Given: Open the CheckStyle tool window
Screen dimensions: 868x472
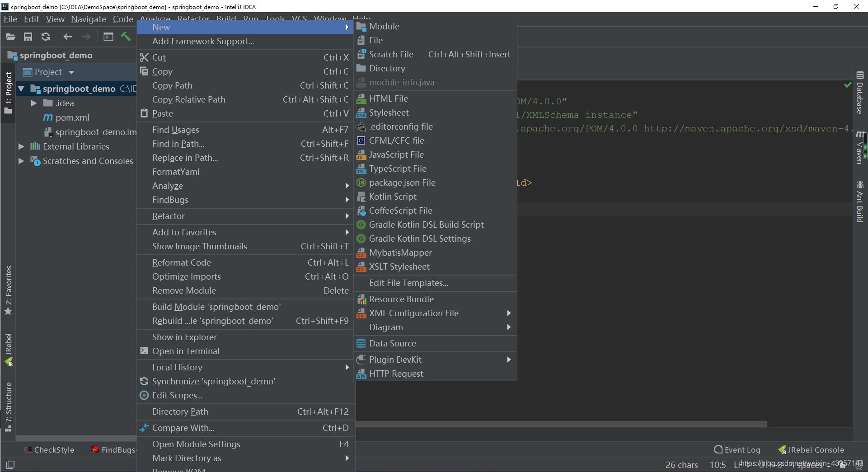Looking at the screenshot, I should coord(49,450).
